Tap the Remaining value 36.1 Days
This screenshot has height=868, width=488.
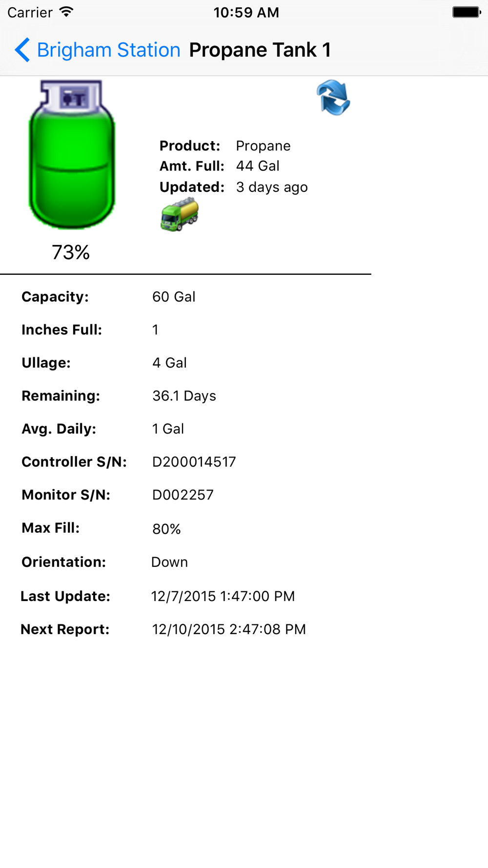point(184,396)
